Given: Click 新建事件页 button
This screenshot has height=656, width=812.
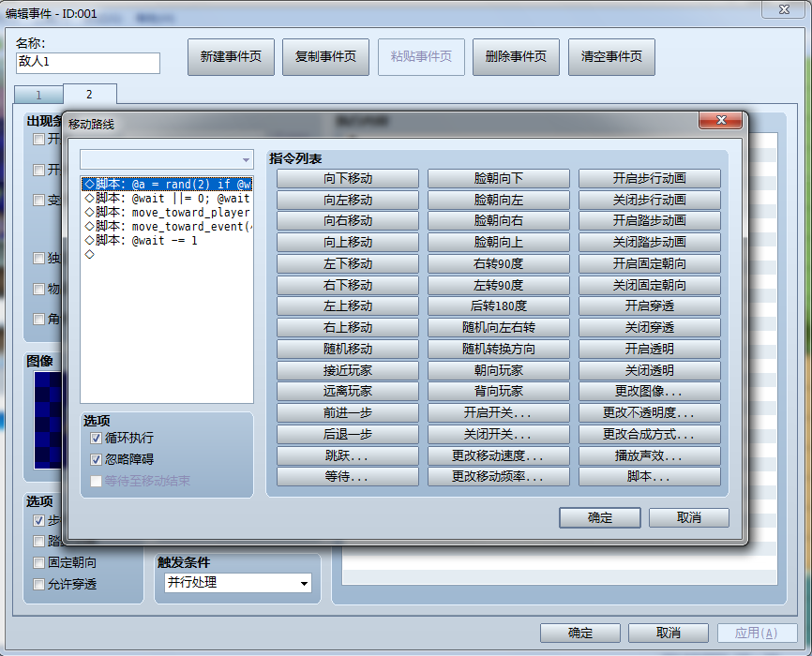Looking at the screenshot, I should coord(231,56).
